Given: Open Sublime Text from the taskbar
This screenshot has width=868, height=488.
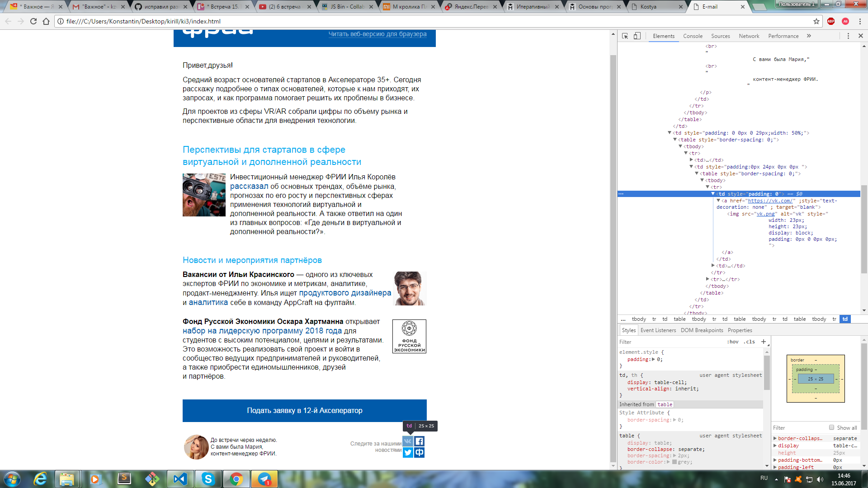Looking at the screenshot, I should tap(124, 479).
